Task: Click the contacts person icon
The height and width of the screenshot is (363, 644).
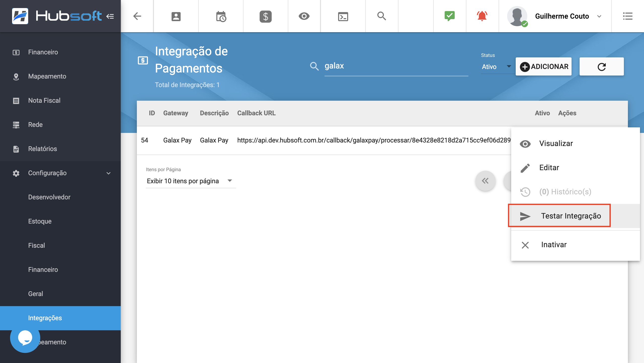Action: [x=176, y=16]
